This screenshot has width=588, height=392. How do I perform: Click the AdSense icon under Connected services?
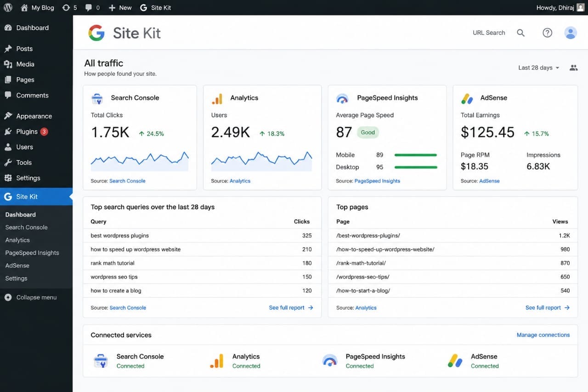coord(455,361)
